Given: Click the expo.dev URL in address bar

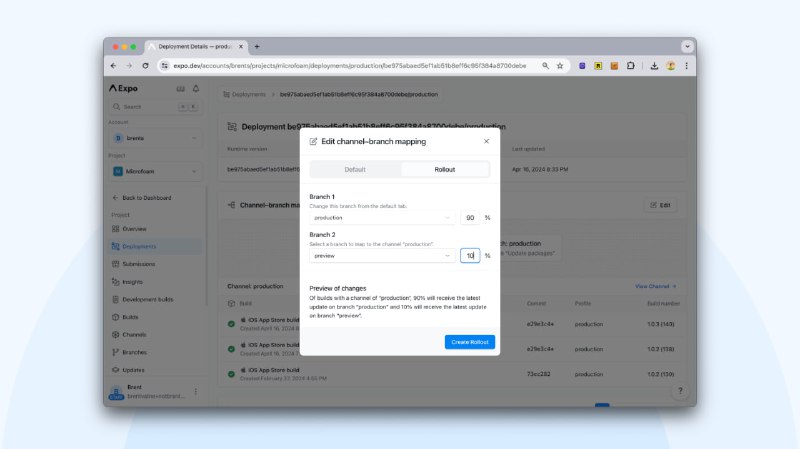Looking at the screenshot, I should point(349,66).
